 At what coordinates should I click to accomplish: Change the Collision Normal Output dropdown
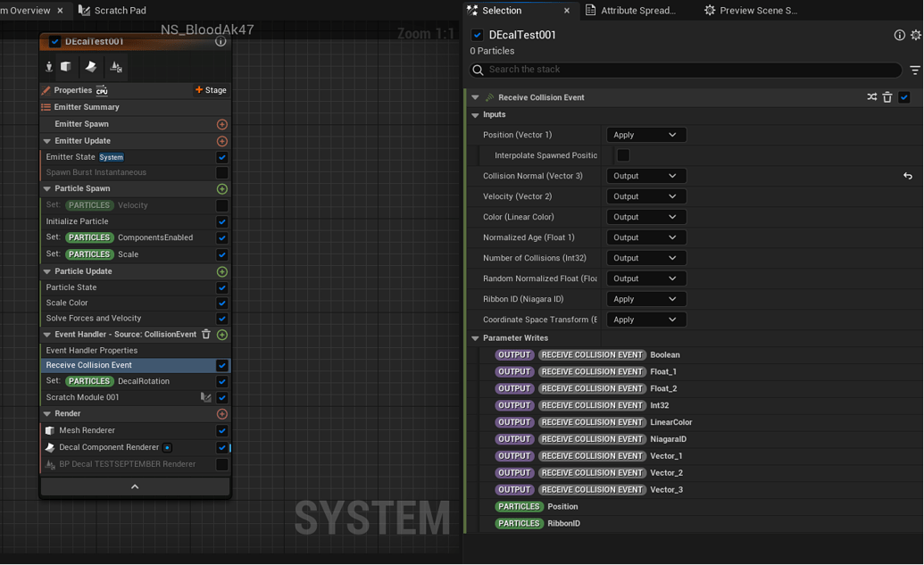645,175
